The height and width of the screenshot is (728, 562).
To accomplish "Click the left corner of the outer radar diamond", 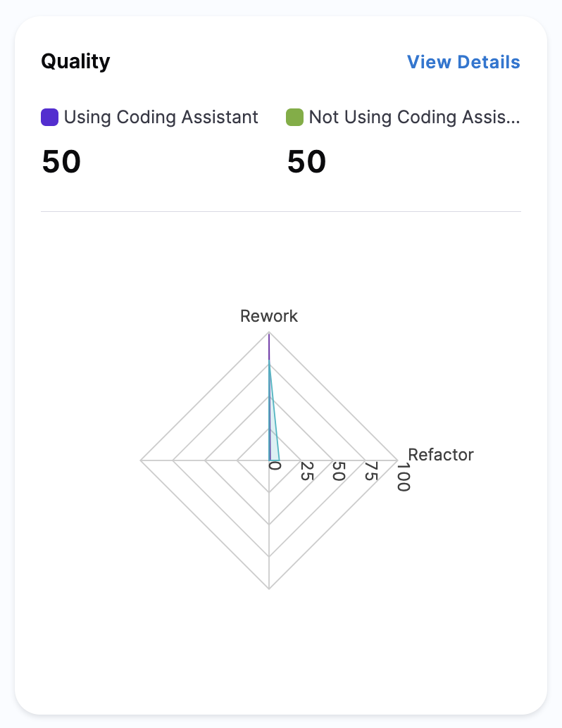I will pyautogui.click(x=142, y=460).
